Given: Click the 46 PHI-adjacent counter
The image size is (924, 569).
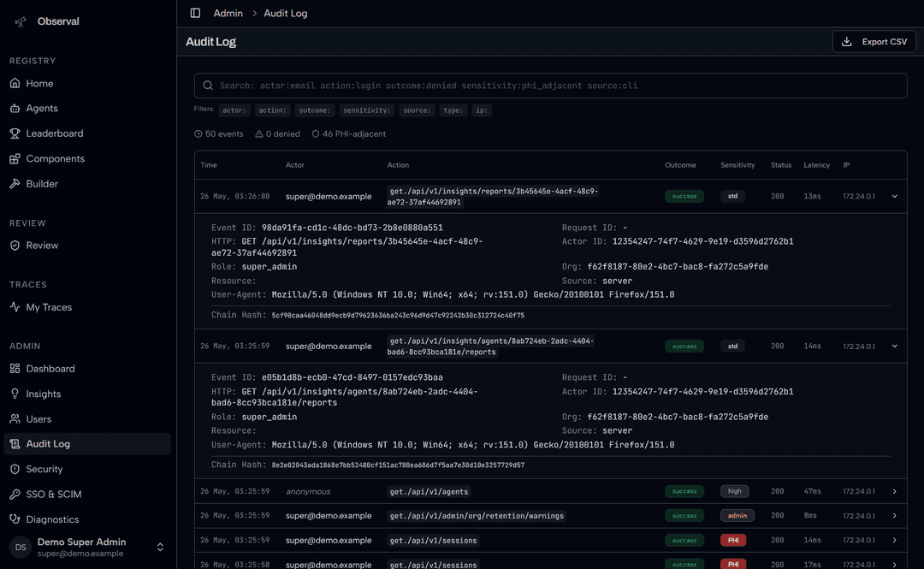Looking at the screenshot, I should pyautogui.click(x=349, y=133).
